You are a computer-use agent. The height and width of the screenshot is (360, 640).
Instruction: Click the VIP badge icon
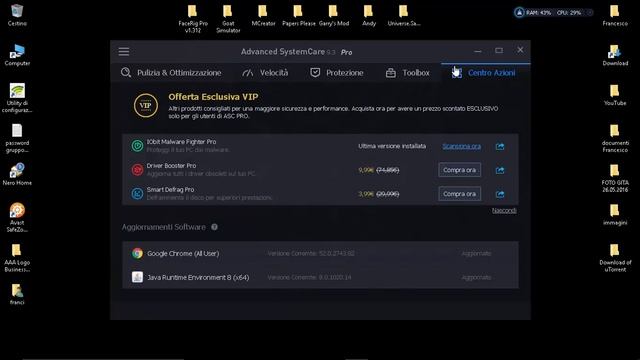click(x=146, y=105)
